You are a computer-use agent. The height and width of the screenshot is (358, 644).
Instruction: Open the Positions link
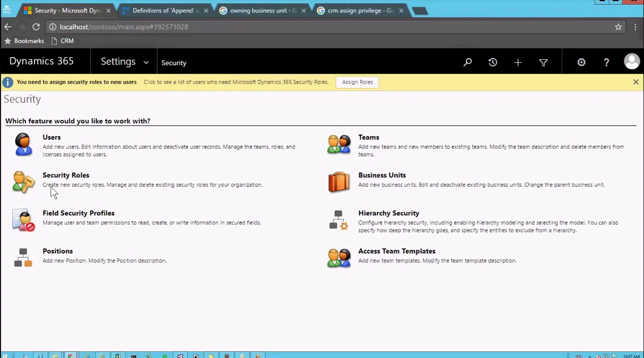[x=58, y=251]
